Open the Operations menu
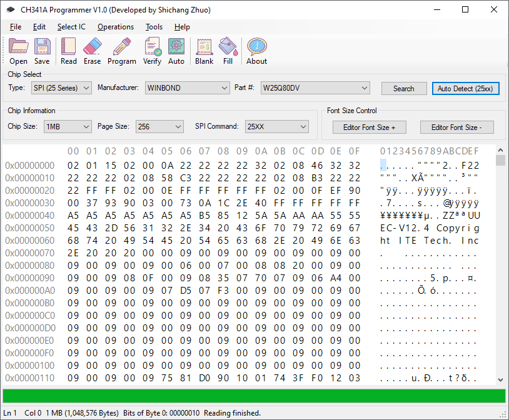Screen dimensions: 509x420 point(116,27)
